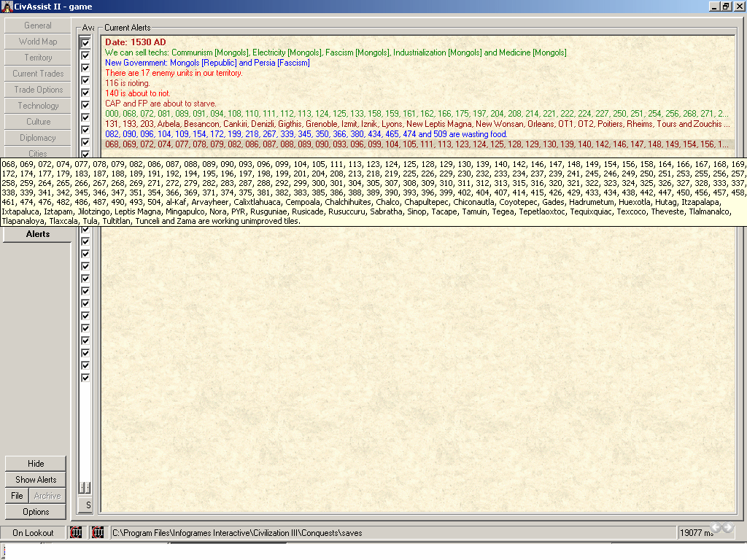The height and width of the screenshot is (560, 747).
Task: Select the 'are wasting food' alert row
Action: (x=306, y=134)
